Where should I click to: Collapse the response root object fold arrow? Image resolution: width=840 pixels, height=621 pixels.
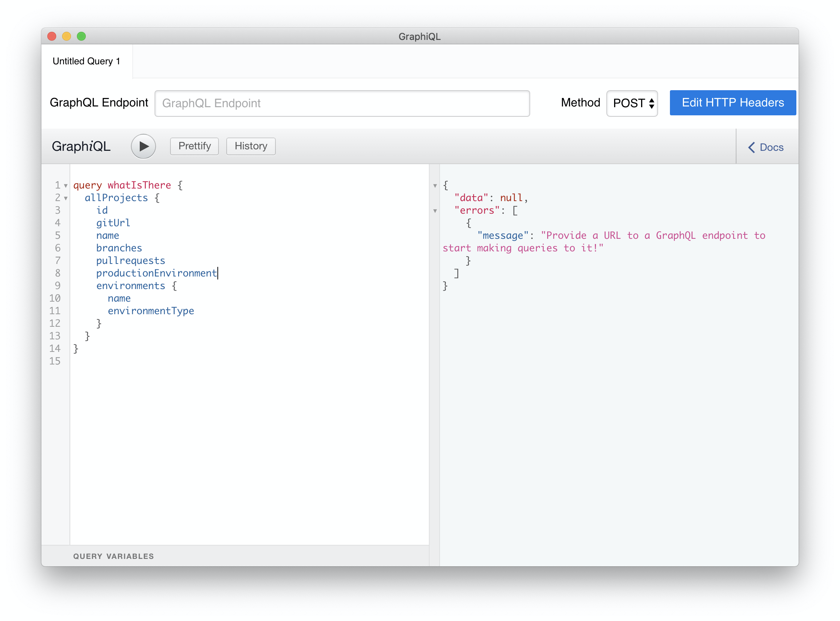pos(435,186)
